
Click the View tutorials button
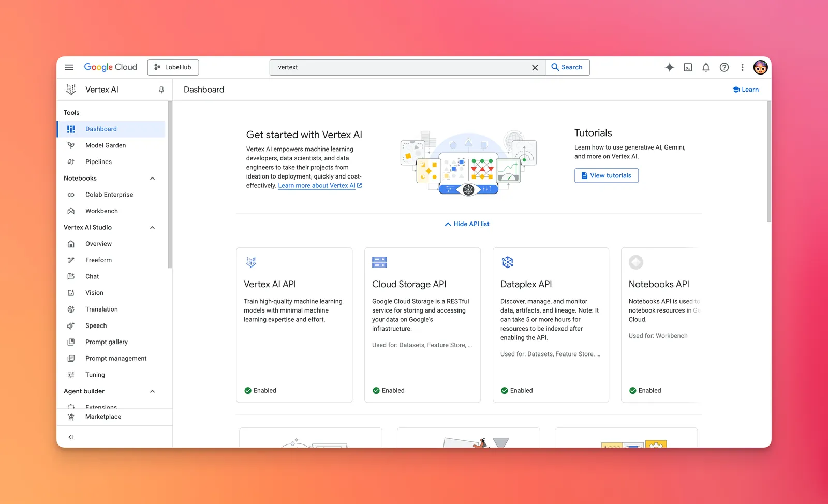(x=606, y=175)
